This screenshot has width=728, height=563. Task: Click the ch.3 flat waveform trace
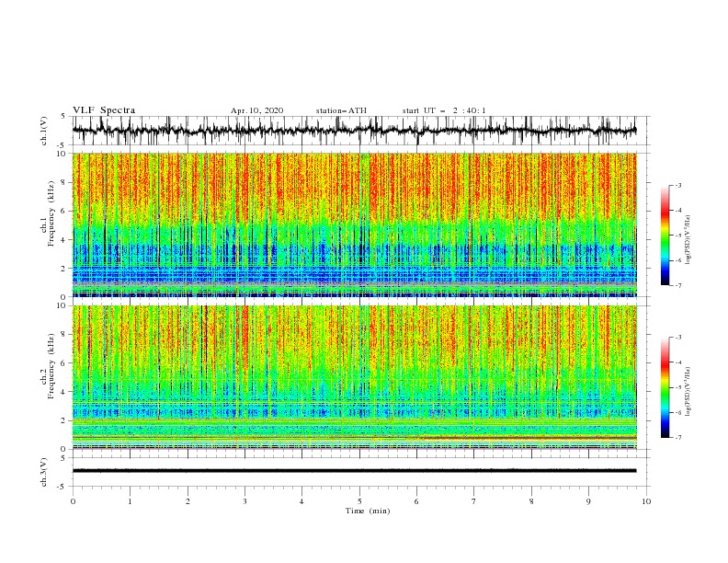354,471
